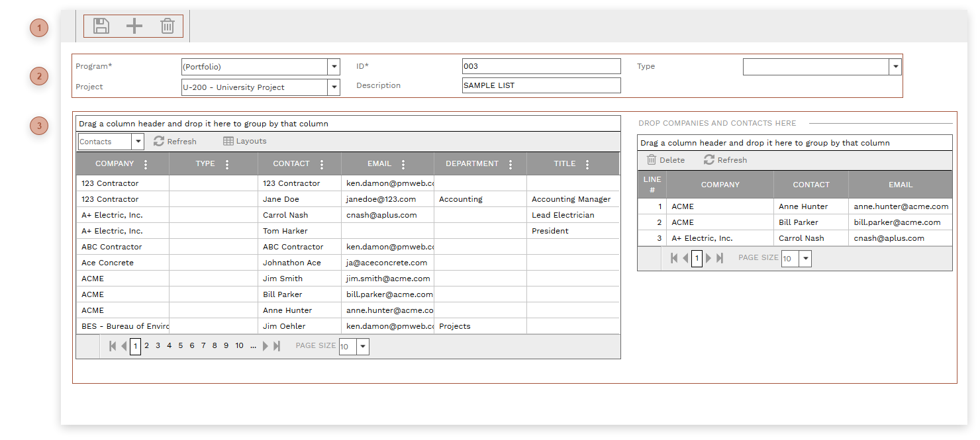Viewport: 980px width, 440px height.
Task: Click the Description text field
Action: point(541,85)
